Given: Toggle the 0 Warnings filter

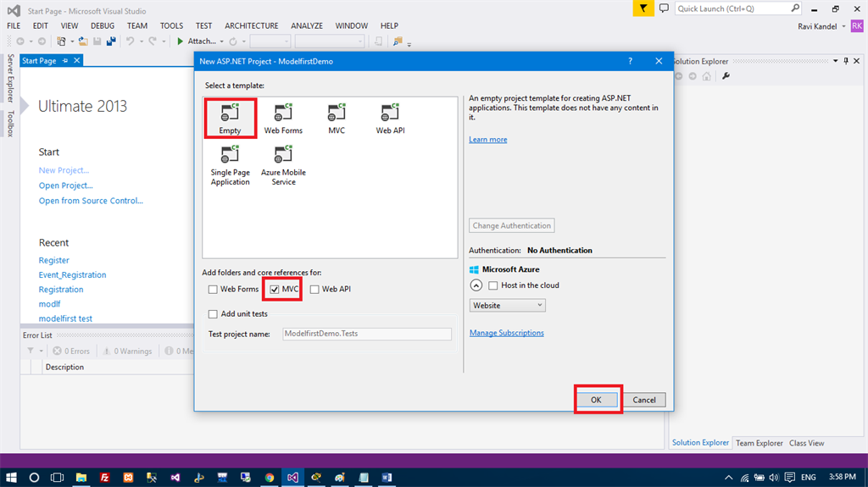Looking at the screenshot, I should 127,351.
